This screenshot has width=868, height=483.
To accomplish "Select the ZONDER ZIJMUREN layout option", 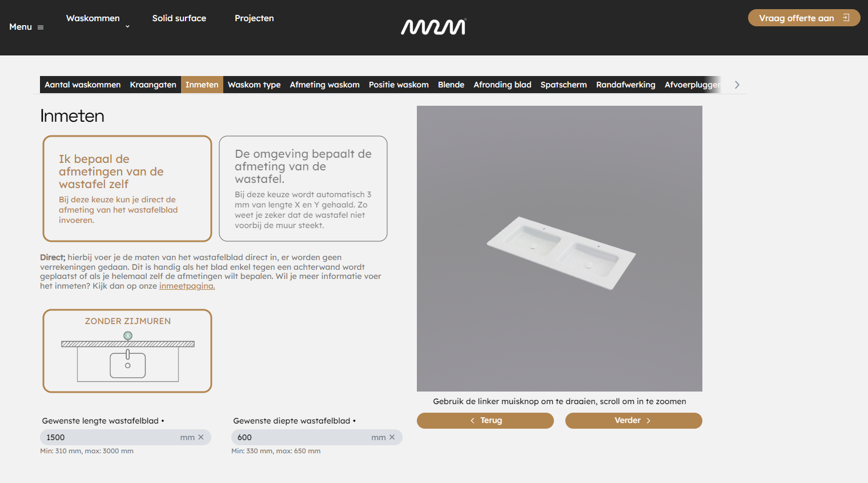I will (x=127, y=350).
